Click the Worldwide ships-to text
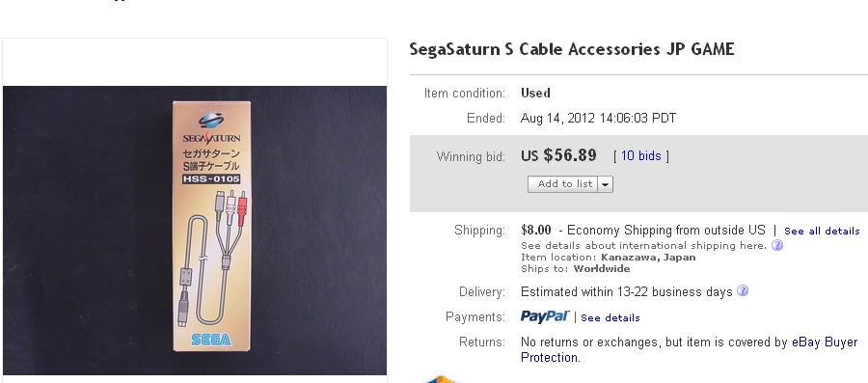 click(602, 269)
